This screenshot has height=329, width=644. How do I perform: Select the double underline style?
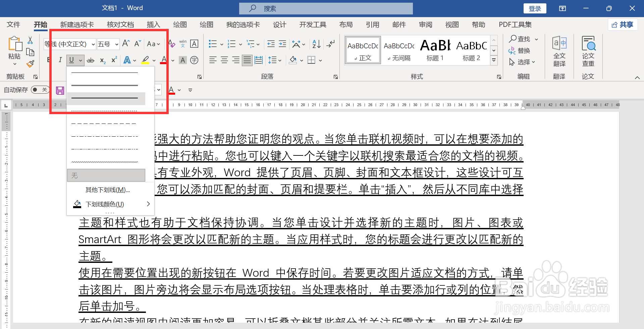coord(106,86)
